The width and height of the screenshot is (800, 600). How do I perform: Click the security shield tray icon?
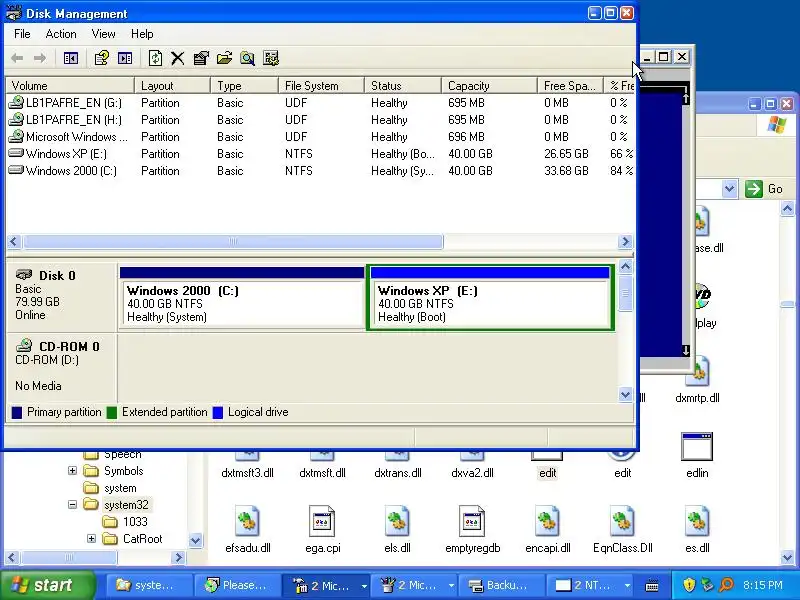point(689,585)
